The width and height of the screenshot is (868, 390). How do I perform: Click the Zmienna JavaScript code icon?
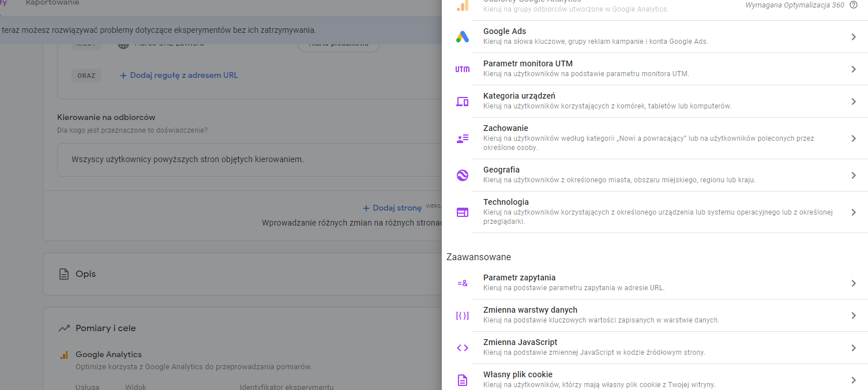[462, 348]
